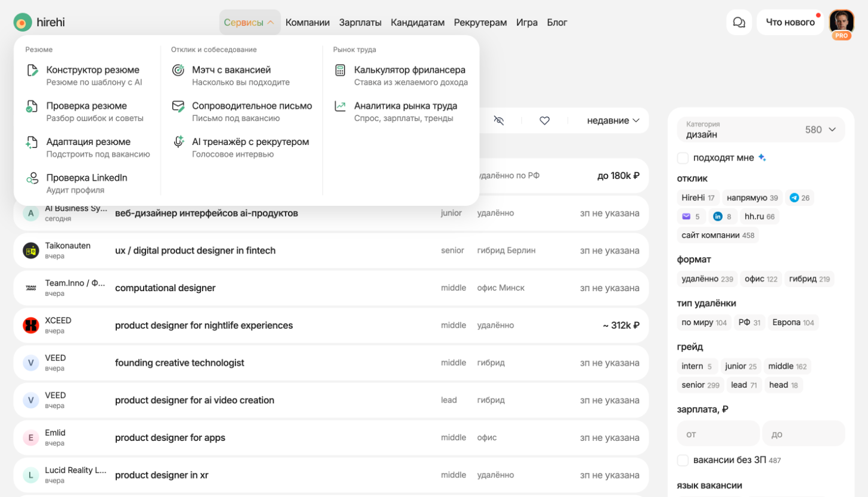Toggle Европа remote type filter
868x497 pixels.
tap(793, 323)
